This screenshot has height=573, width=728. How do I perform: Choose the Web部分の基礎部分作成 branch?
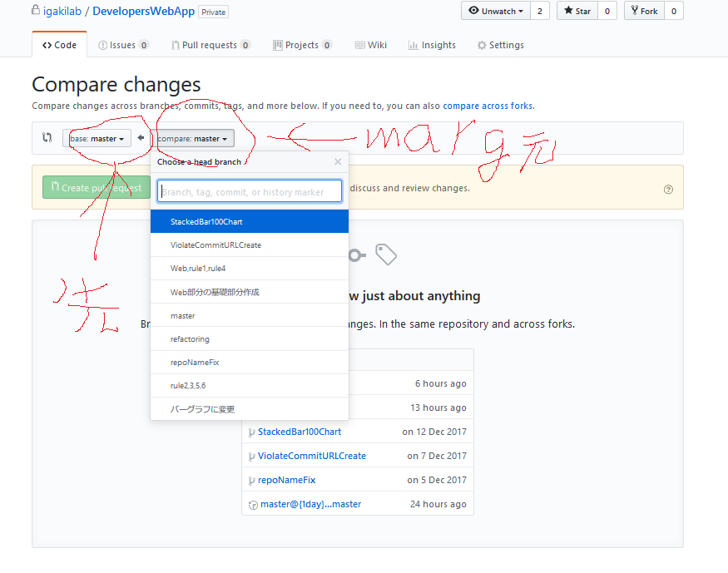click(x=250, y=292)
